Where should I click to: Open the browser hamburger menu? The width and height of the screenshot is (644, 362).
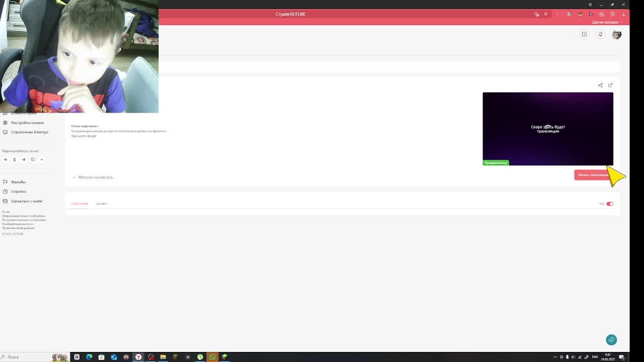click(x=590, y=5)
